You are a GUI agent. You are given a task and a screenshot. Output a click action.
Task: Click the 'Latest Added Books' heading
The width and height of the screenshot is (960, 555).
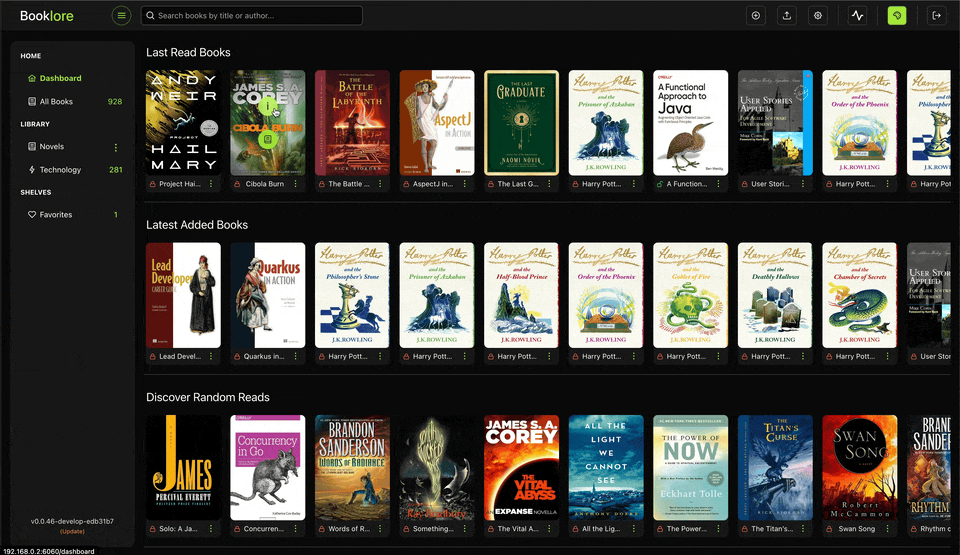[x=197, y=225]
